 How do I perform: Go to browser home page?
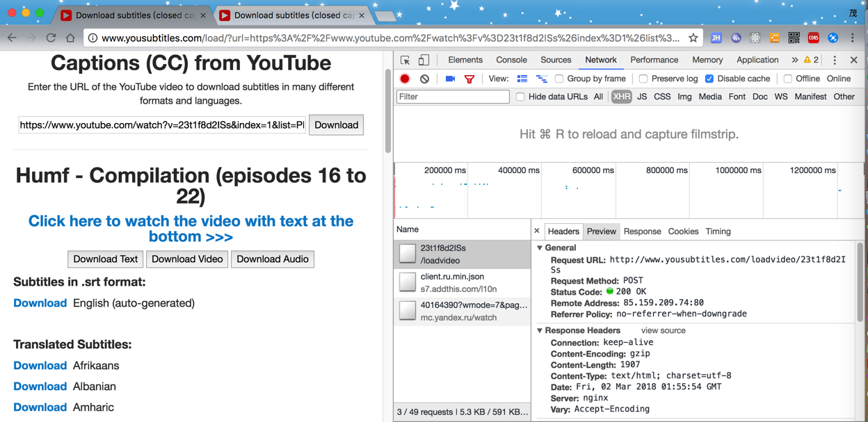tap(70, 38)
